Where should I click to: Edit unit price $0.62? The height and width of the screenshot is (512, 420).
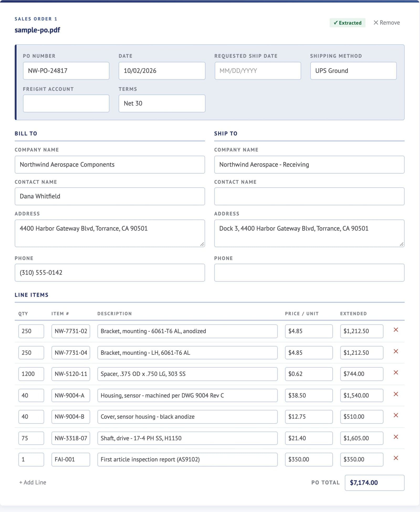click(x=309, y=374)
